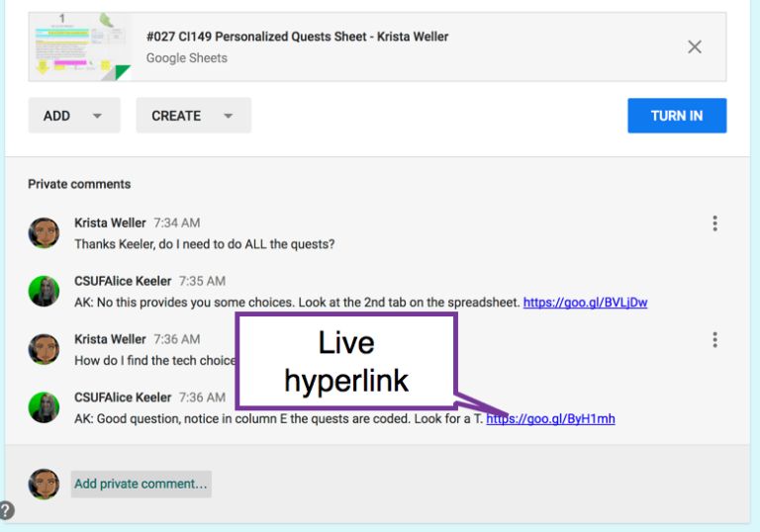Viewport: 760px width, 532px height.
Task: Click comment text 'do I need to do ALL the quests?'
Action: (x=246, y=244)
